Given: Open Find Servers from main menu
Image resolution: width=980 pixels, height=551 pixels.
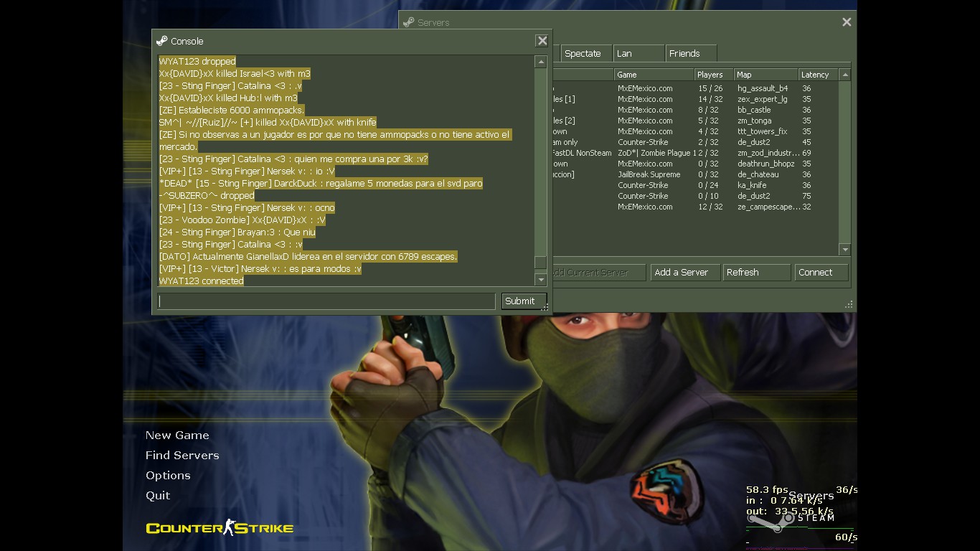Looking at the screenshot, I should 182,456.
